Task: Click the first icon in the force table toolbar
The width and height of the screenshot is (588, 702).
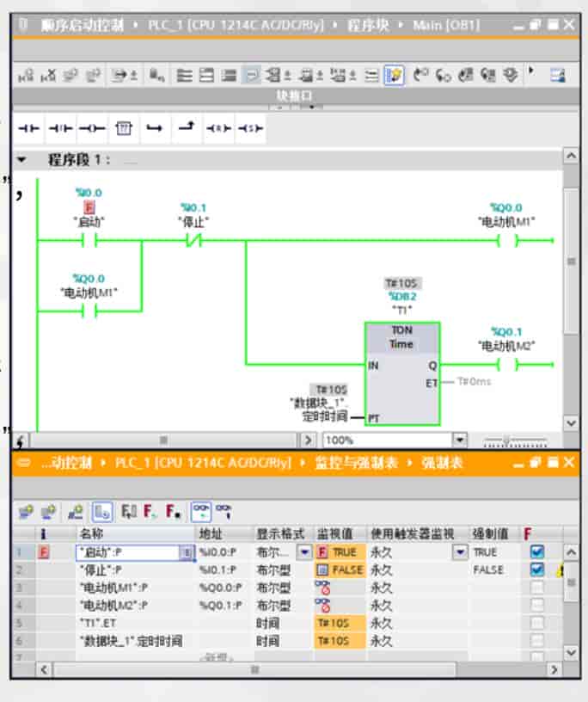Action: 26,512
